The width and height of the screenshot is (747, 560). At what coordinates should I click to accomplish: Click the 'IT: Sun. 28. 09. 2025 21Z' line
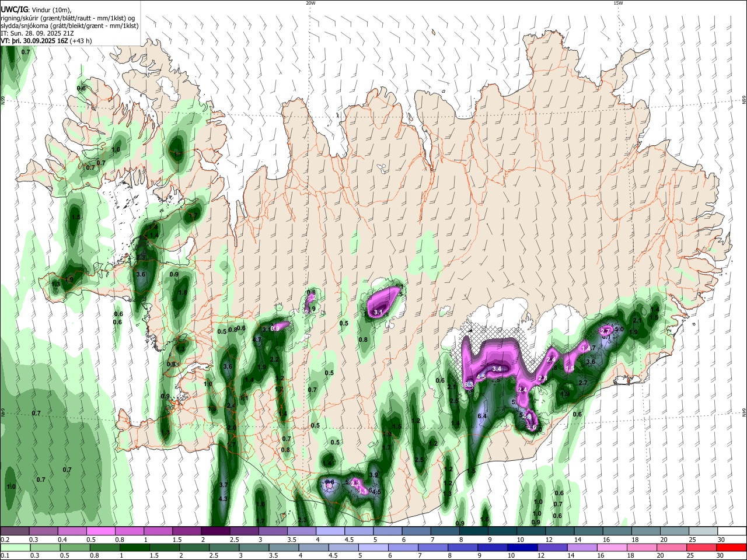click(x=37, y=34)
